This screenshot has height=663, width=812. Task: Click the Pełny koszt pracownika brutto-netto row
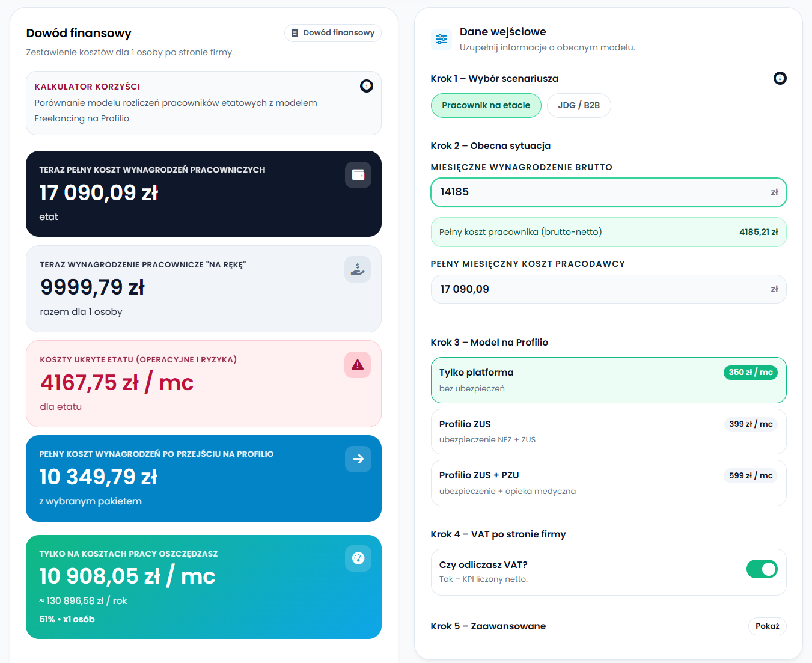click(608, 232)
